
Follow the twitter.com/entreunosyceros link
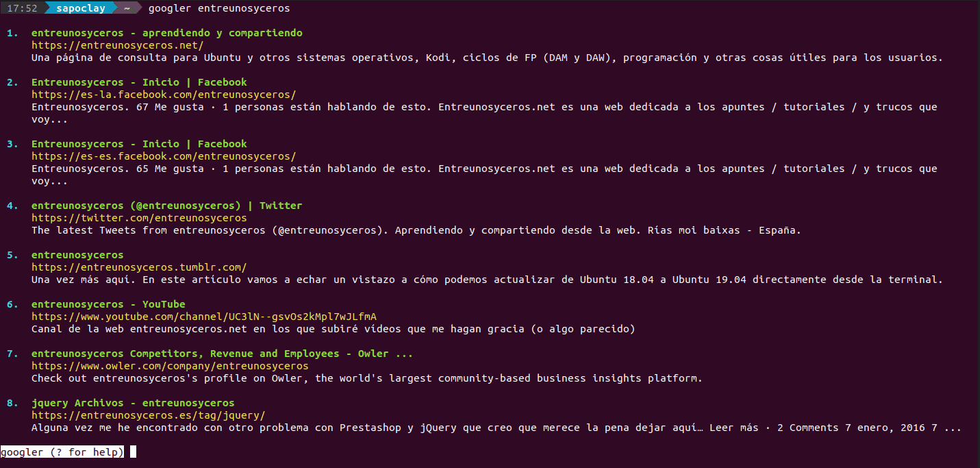click(x=139, y=218)
